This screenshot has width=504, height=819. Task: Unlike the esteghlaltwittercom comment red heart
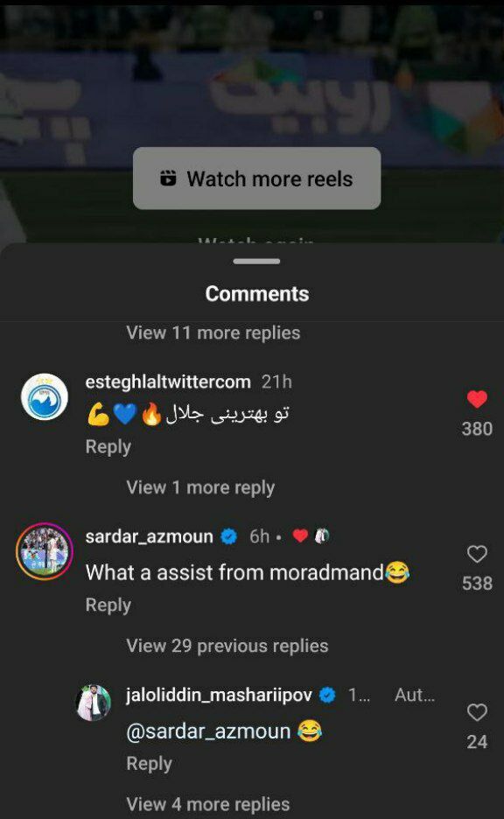click(x=477, y=399)
